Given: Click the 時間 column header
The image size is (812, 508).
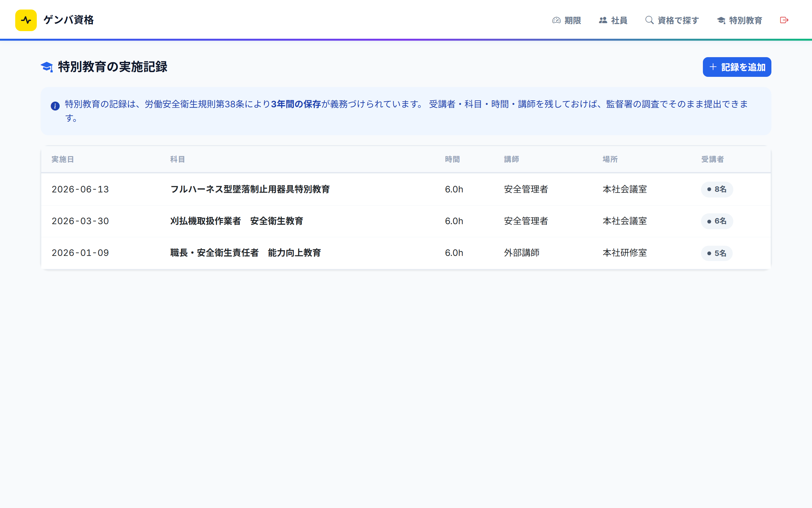Looking at the screenshot, I should (452, 159).
